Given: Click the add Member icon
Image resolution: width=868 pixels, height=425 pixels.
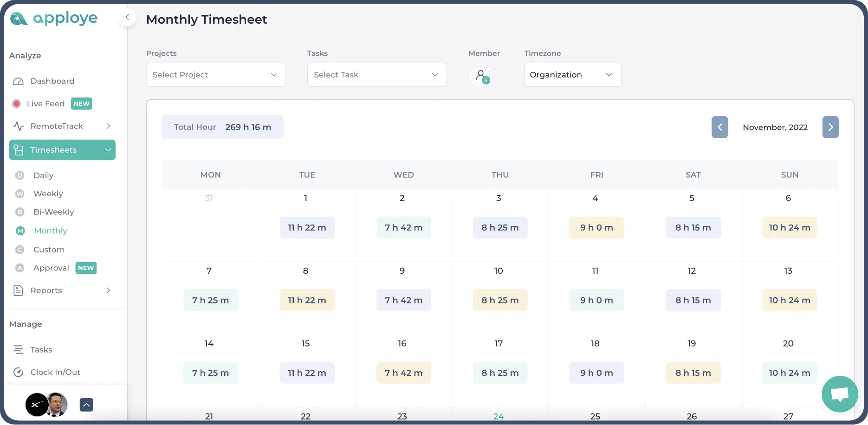Looking at the screenshot, I should [481, 74].
